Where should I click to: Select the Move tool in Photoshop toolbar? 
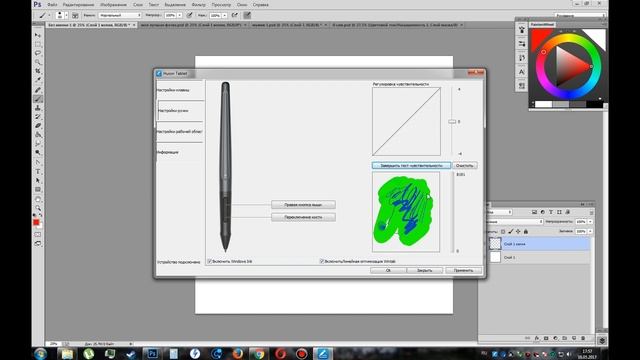(x=38, y=35)
